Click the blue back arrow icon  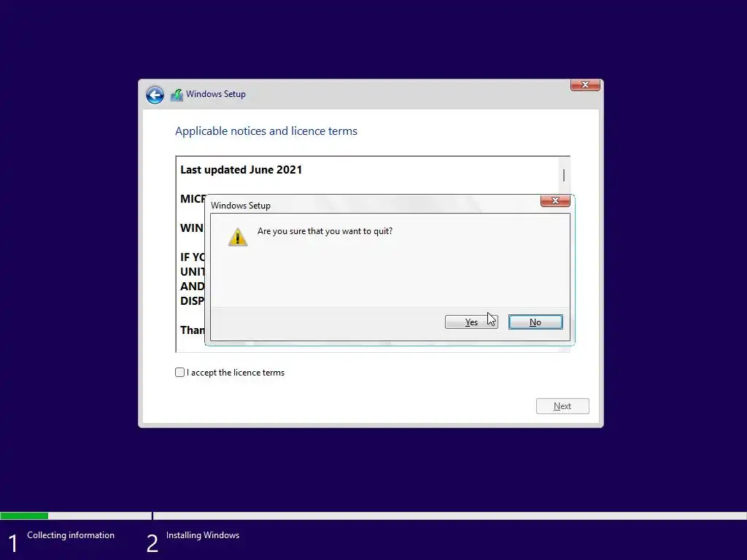point(155,95)
